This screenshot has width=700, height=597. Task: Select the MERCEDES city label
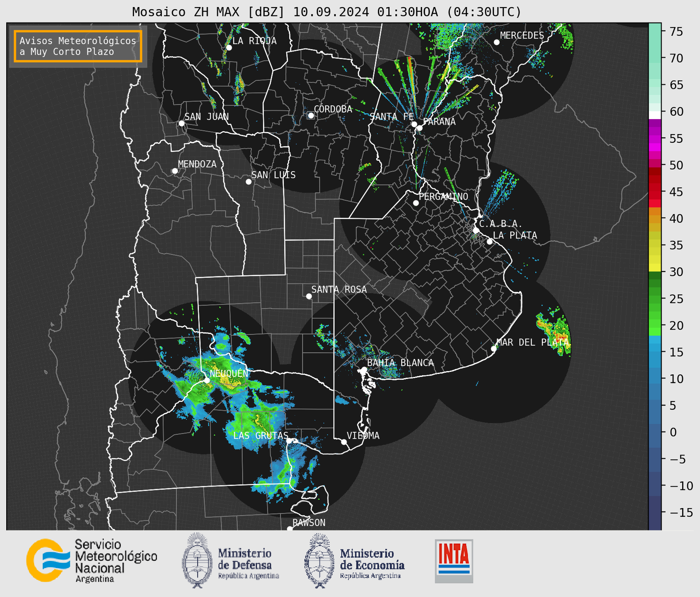pyautogui.click(x=522, y=36)
